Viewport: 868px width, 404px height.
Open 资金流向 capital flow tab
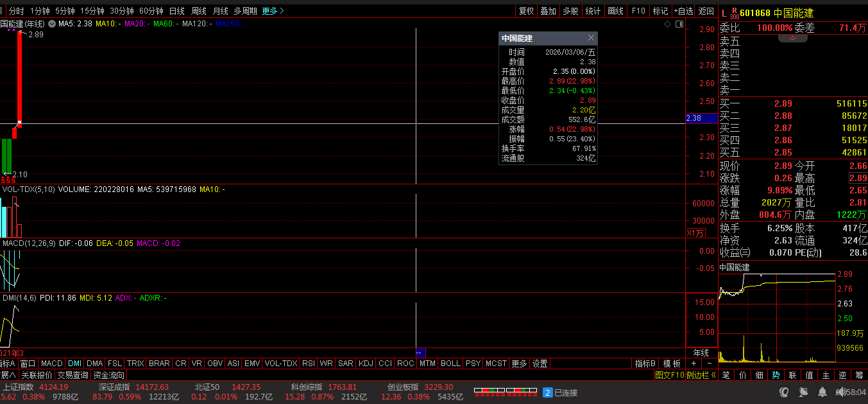108,375
